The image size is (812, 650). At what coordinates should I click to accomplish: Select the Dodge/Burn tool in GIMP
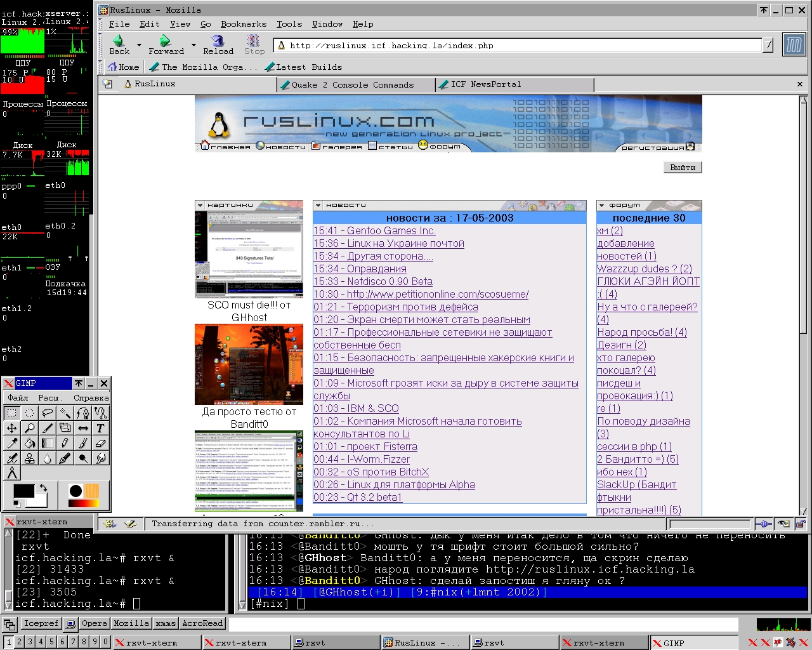[83, 458]
